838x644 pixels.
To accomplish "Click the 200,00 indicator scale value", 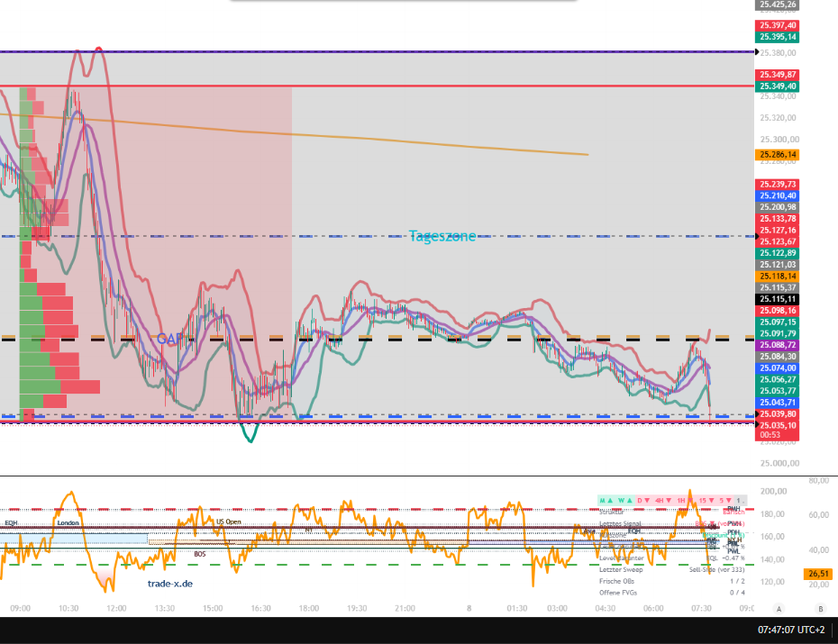I will tap(773, 491).
